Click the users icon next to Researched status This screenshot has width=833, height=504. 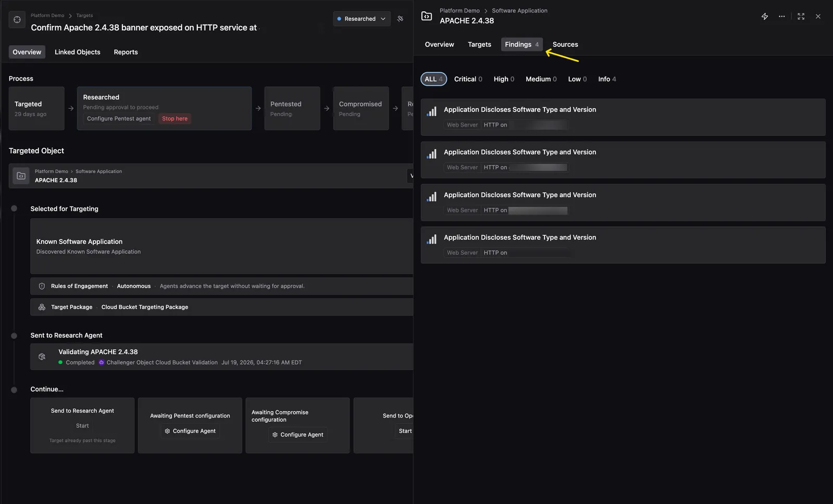(400, 19)
